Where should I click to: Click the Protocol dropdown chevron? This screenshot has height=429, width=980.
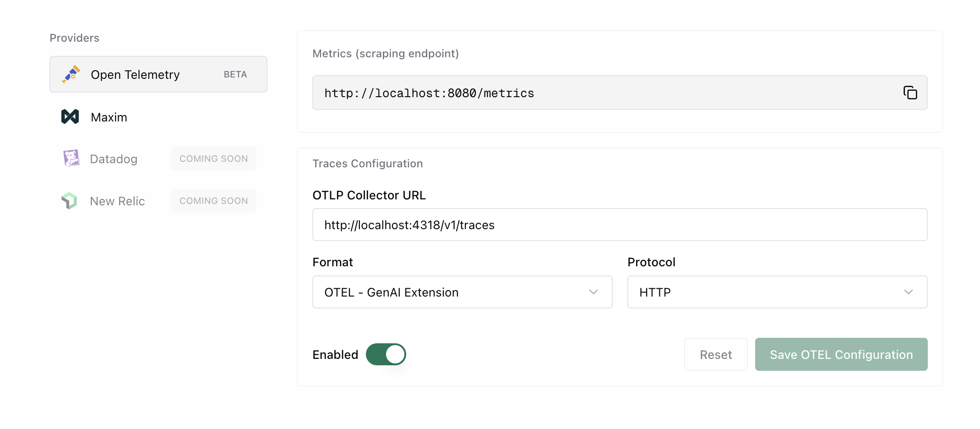click(909, 292)
